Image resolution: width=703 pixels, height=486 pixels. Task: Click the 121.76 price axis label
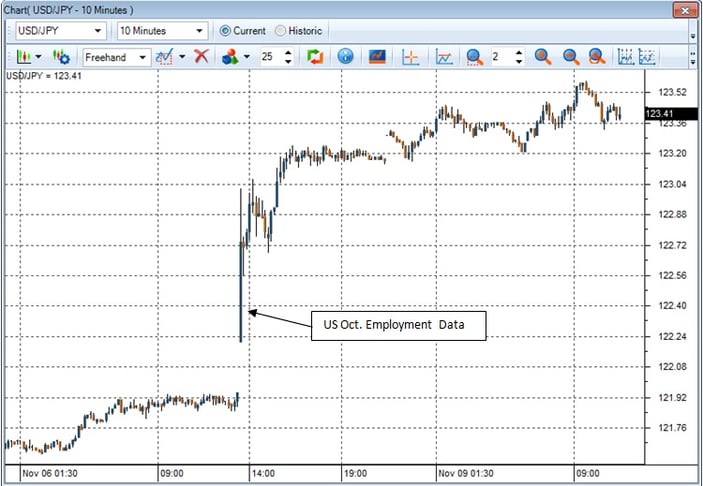pos(672,428)
